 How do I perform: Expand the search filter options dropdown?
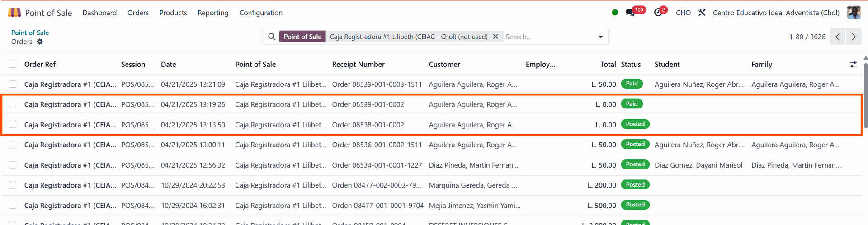pyautogui.click(x=601, y=37)
